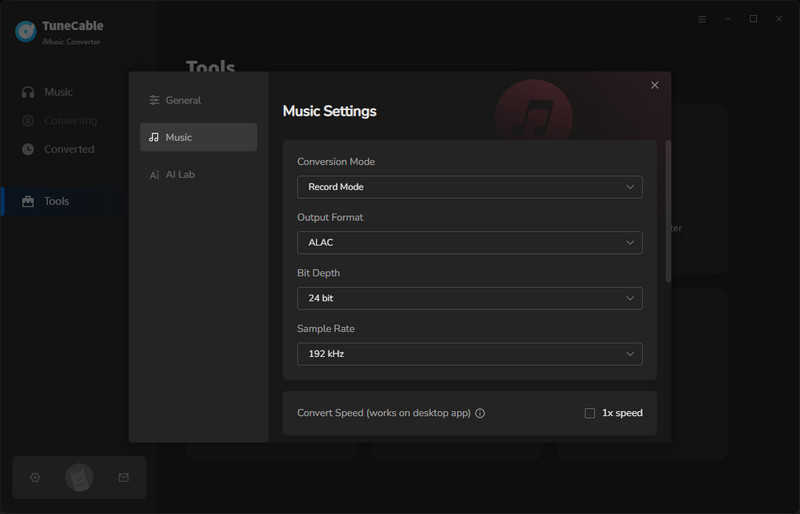
Task: Go to the Converted section in sidebar
Action: 68,149
